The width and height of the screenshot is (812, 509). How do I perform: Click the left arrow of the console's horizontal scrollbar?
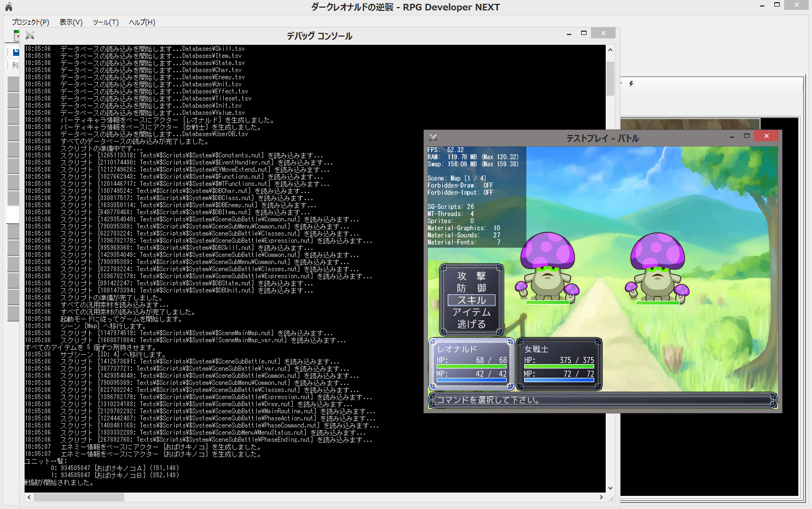pyautogui.click(x=28, y=498)
